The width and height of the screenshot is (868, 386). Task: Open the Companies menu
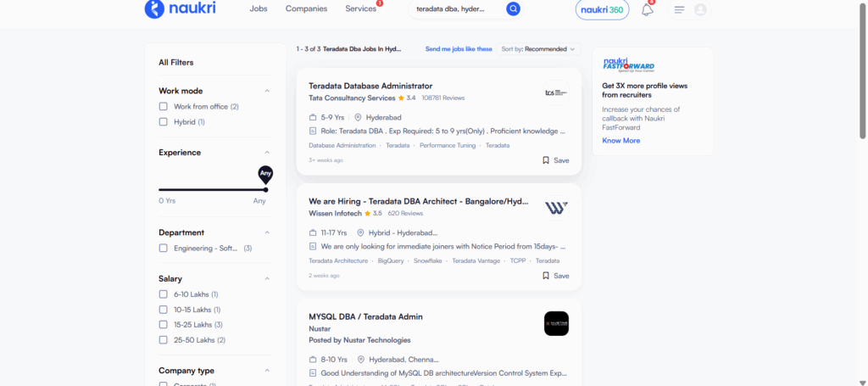point(306,9)
